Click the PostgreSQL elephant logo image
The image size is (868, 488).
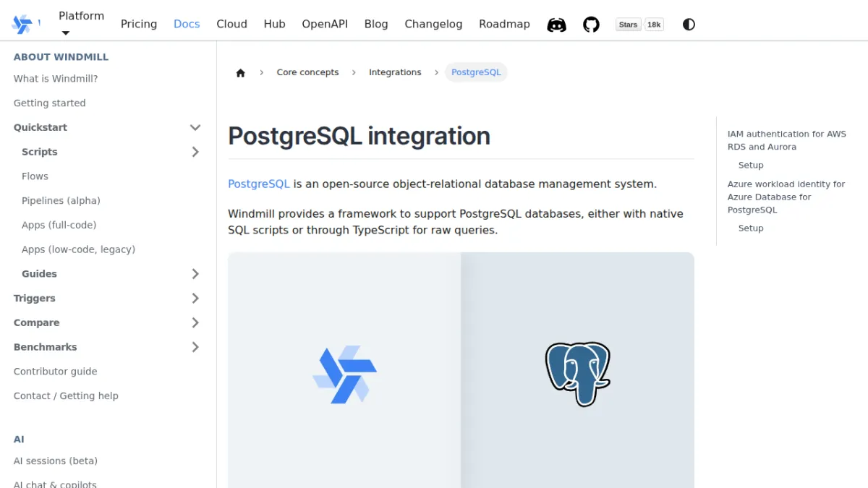pos(577,374)
